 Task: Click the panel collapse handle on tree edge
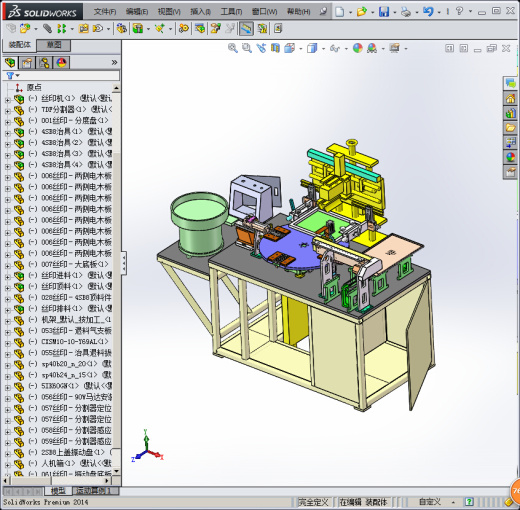(x=124, y=263)
